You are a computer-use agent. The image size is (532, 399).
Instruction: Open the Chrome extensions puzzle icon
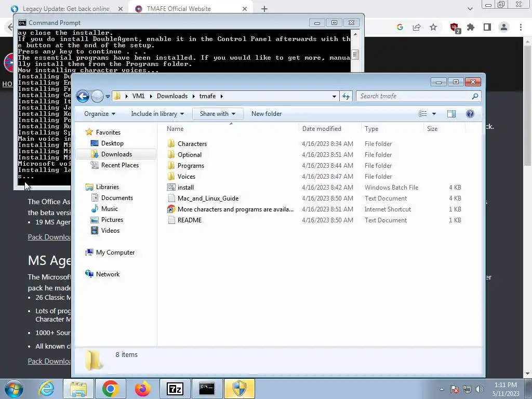point(471,27)
